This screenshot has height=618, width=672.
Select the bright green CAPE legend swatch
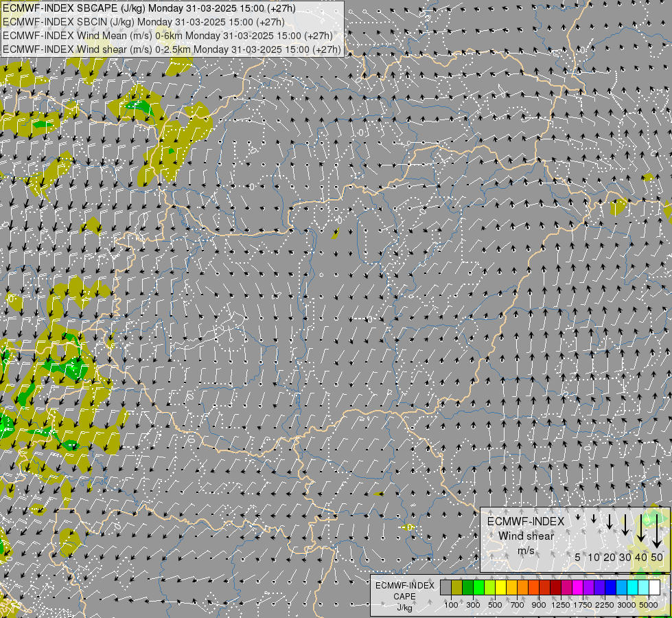(x=478, y=587)
